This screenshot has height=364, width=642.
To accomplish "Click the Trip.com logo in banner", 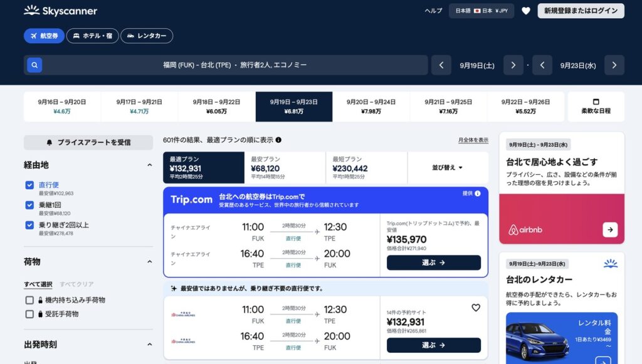I will [x=191, y=200].
